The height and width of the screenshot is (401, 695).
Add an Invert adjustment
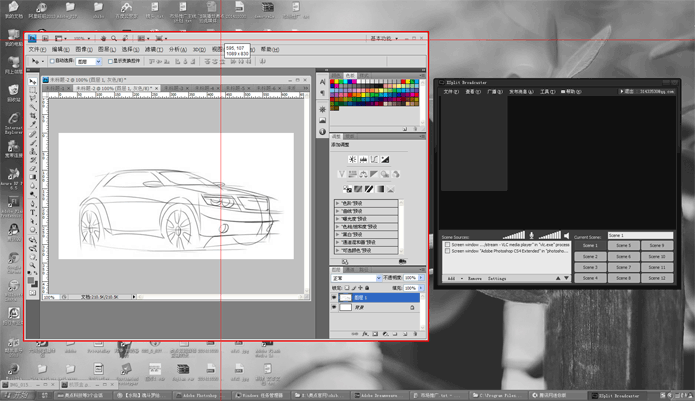point(348,189)
